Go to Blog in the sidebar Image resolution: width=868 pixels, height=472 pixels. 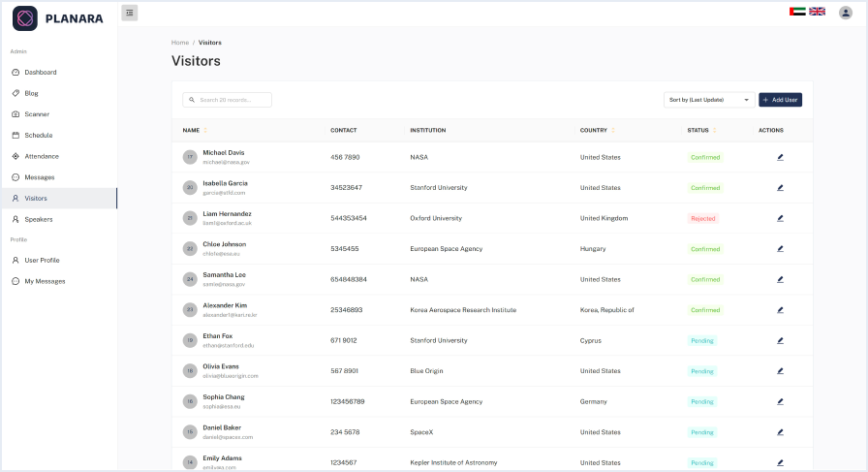(x=59, y=93)
